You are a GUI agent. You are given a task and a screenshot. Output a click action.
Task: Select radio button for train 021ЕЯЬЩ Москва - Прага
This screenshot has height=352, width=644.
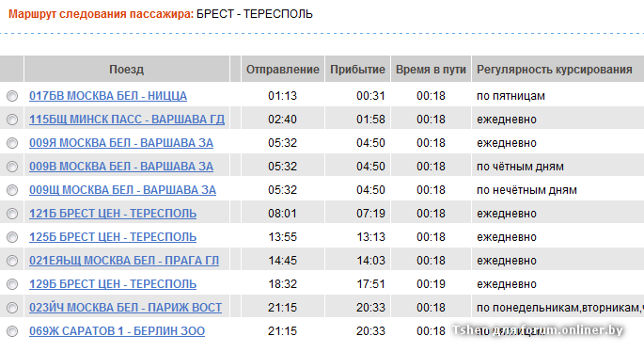[12, 261]
